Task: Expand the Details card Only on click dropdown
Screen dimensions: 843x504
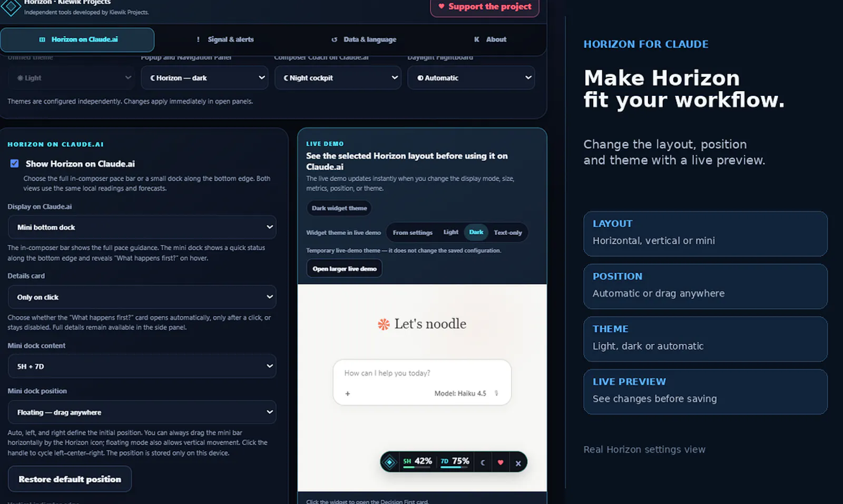Action: [x=142, y=297]
